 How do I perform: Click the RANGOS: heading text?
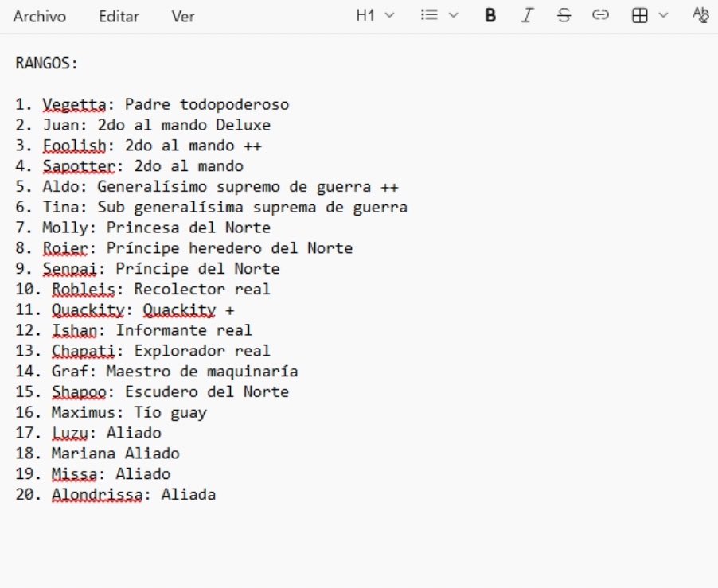[x=47, y=63]
